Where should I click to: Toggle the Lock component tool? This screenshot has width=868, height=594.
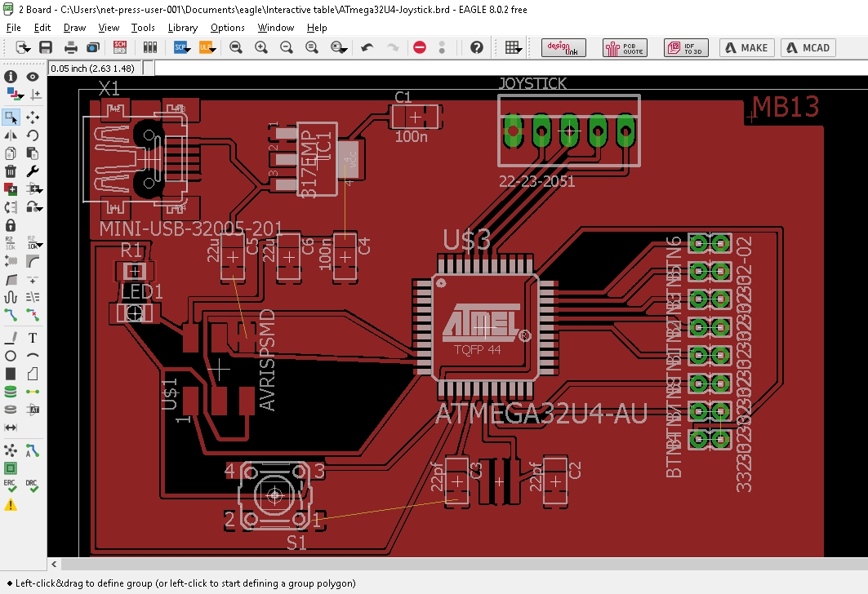click(11, 225)
